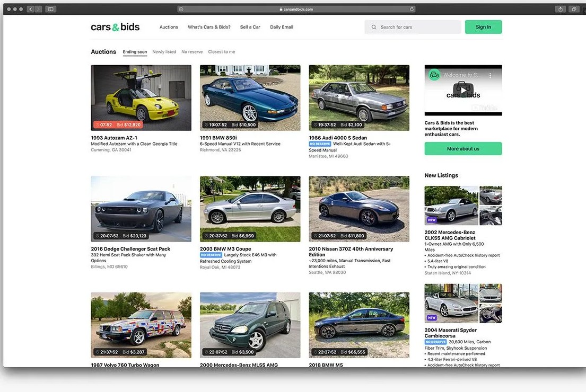The image size is (586, 392).
Task: Open the Sell a Car nav link
Action: (250, 27)
